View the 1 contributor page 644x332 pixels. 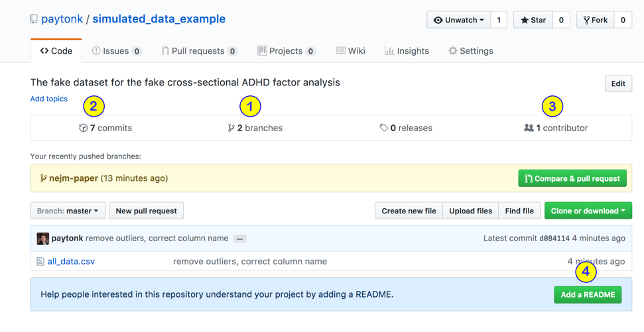(x=556, y=128)
